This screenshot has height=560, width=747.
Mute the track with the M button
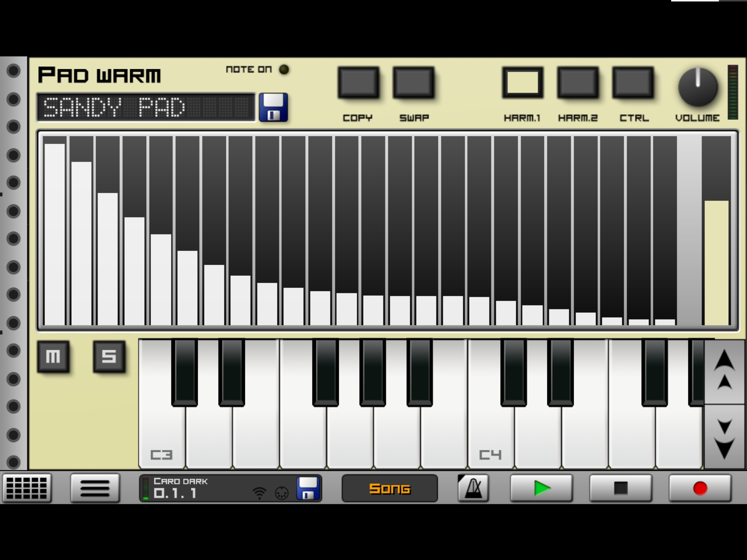(x=53, y=356)
